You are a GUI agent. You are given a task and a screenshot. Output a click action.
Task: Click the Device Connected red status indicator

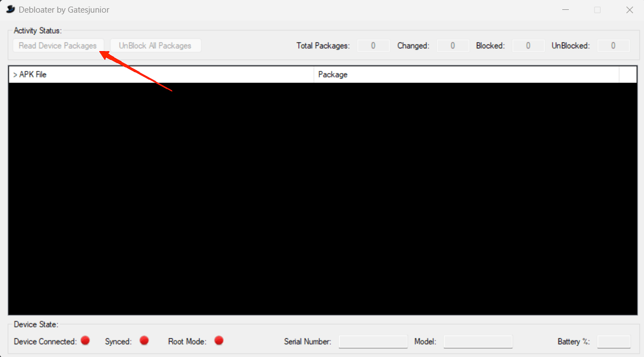tap(85, 341)
